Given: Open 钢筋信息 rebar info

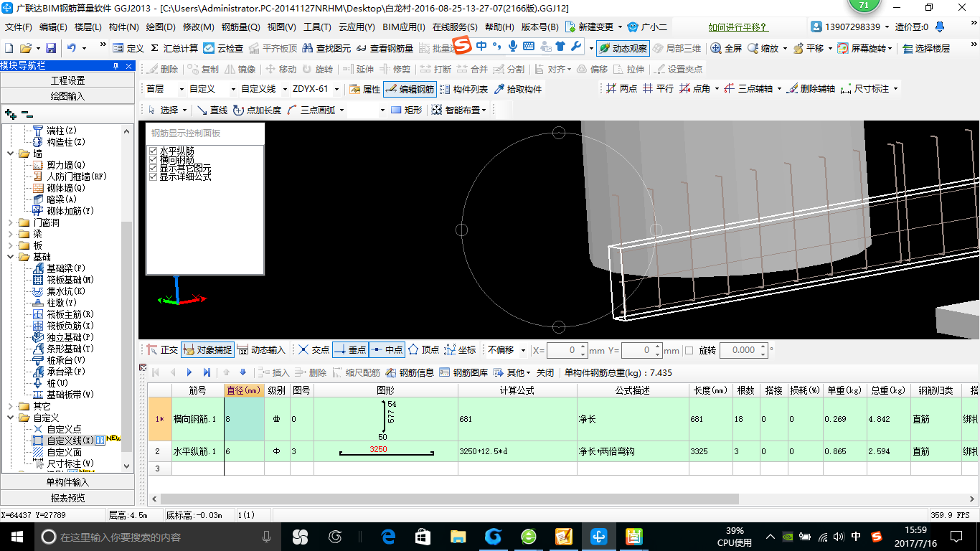Looking at the screenshot, I should [x=410, y=372].
